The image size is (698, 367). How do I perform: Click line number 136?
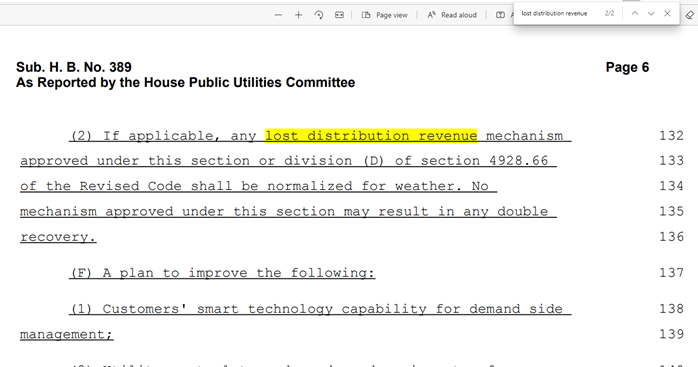click(671, 237)
